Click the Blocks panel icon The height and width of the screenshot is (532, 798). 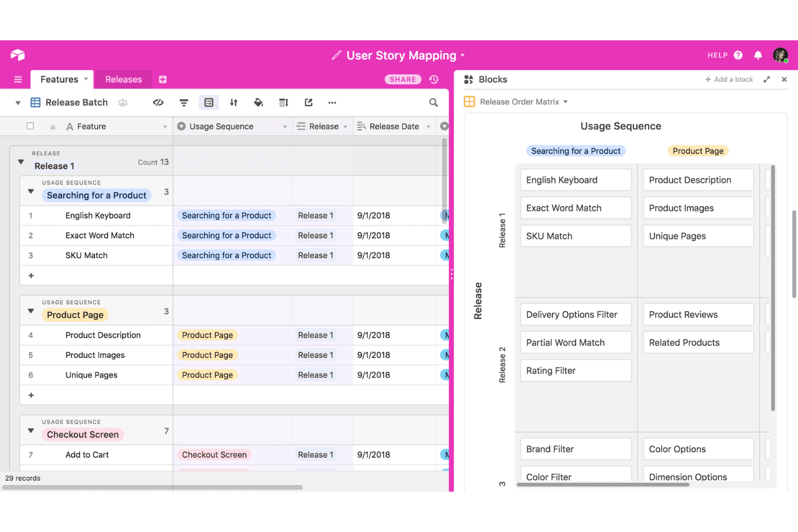[x=469, y=79]
